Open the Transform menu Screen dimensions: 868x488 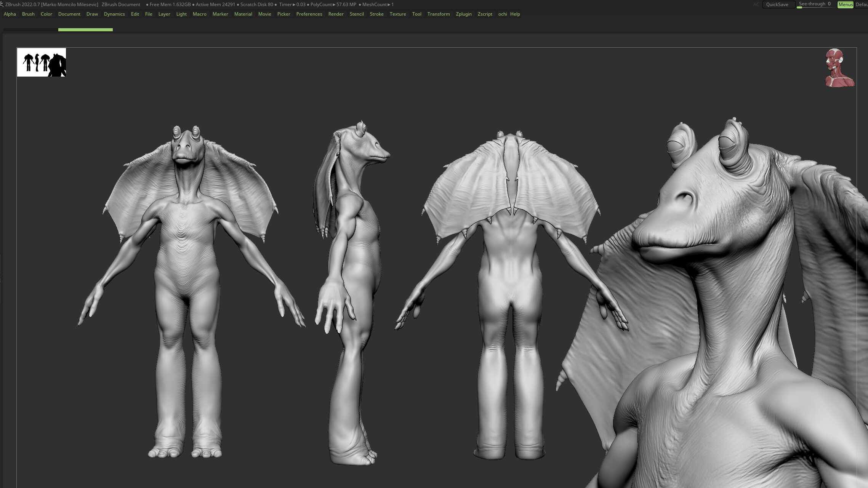(x=439, y=14)
